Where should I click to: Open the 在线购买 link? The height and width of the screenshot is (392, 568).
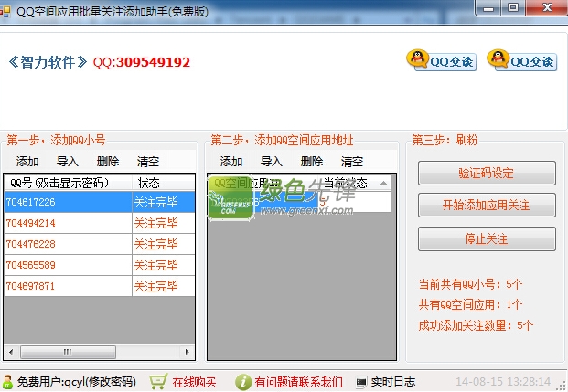click(x=194, y=382)
